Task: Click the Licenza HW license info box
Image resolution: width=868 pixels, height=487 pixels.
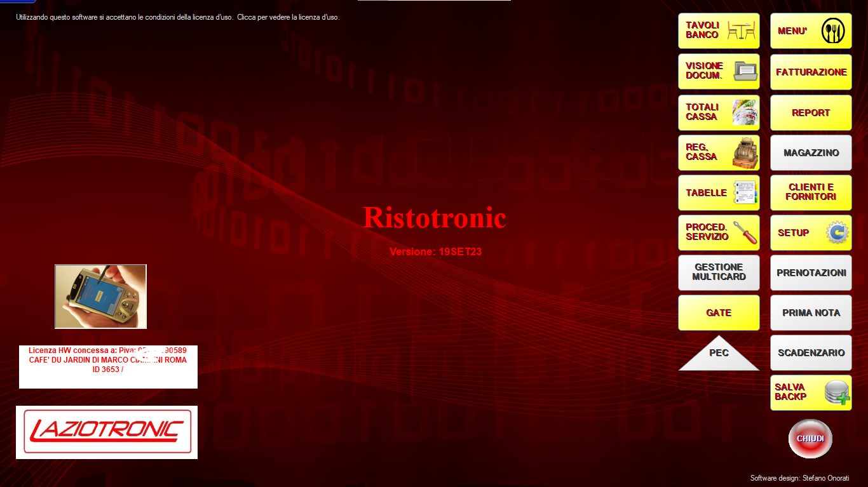Action: [x=108, y=367]
